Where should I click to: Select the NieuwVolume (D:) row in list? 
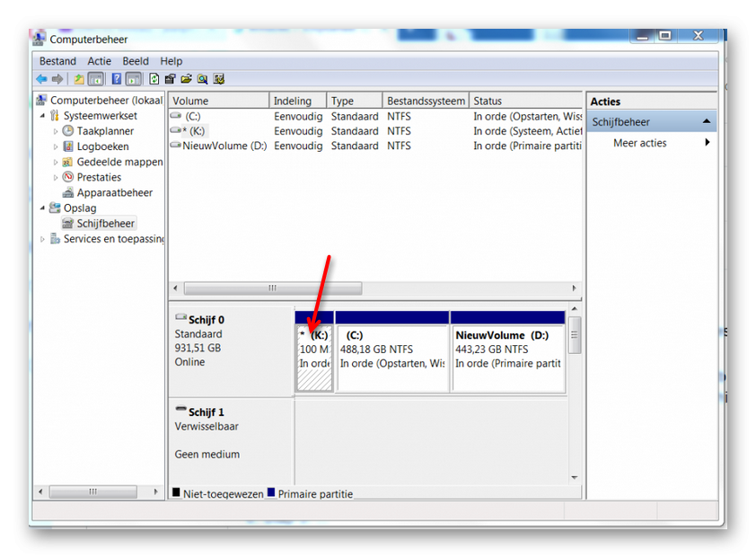tap(375, 146)
